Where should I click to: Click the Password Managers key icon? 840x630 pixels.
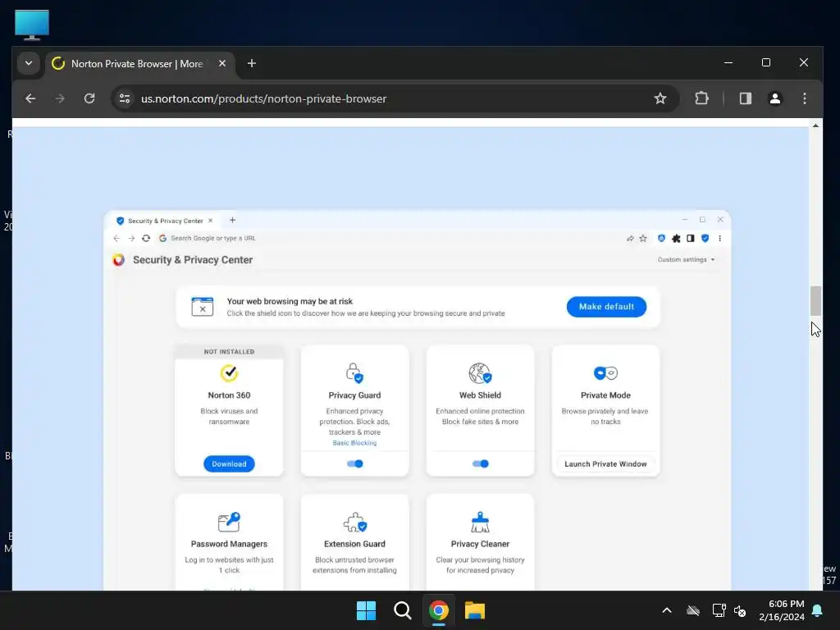(x=230, y=522)
